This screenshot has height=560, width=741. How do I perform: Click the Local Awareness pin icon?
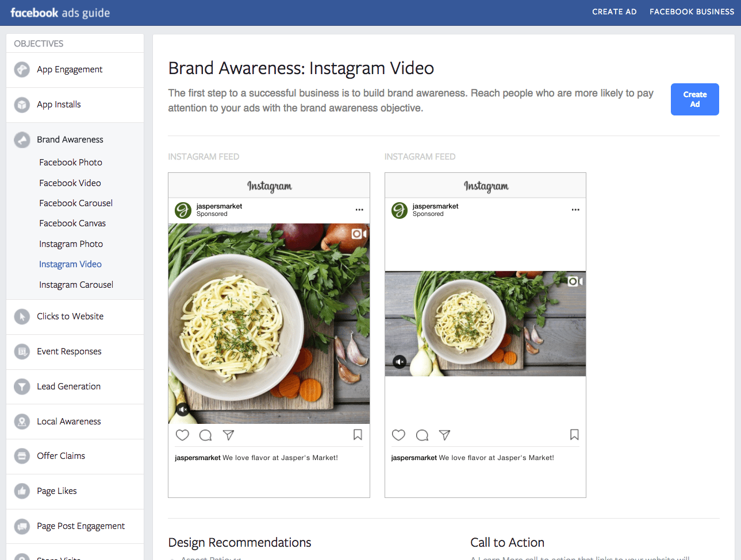coord(22,422)
